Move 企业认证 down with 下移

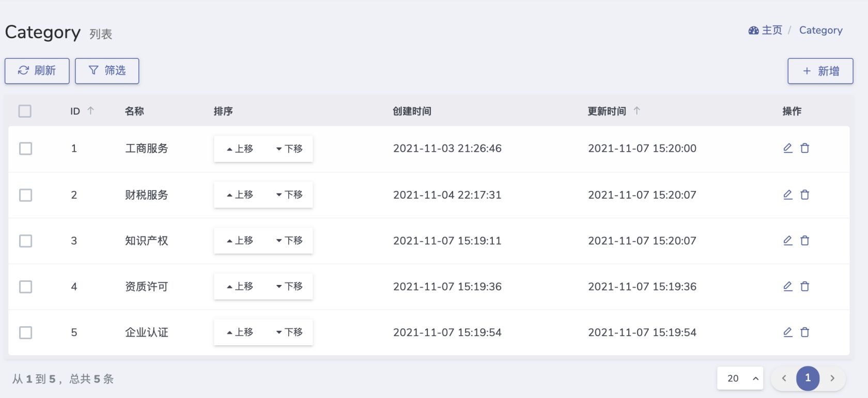tap(289, 332)
